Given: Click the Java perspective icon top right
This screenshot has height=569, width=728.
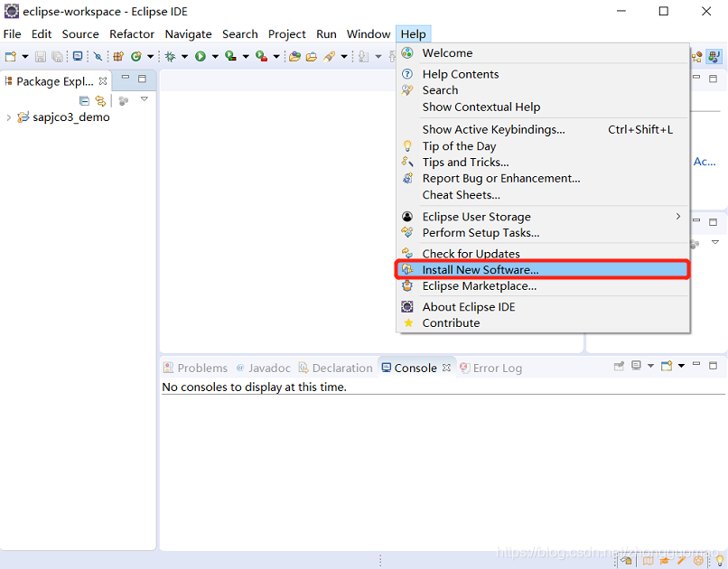Looking at the screenshot, I should coord(714,57).
